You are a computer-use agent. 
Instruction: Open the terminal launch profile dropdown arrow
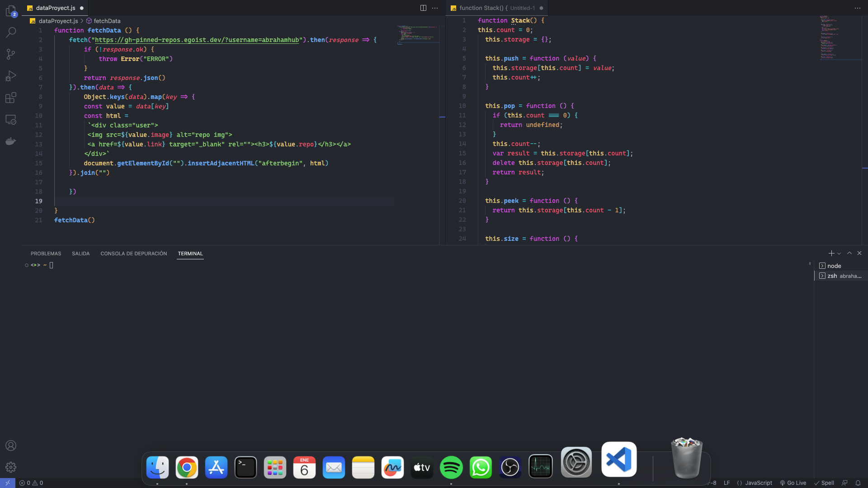coord(839,253)
